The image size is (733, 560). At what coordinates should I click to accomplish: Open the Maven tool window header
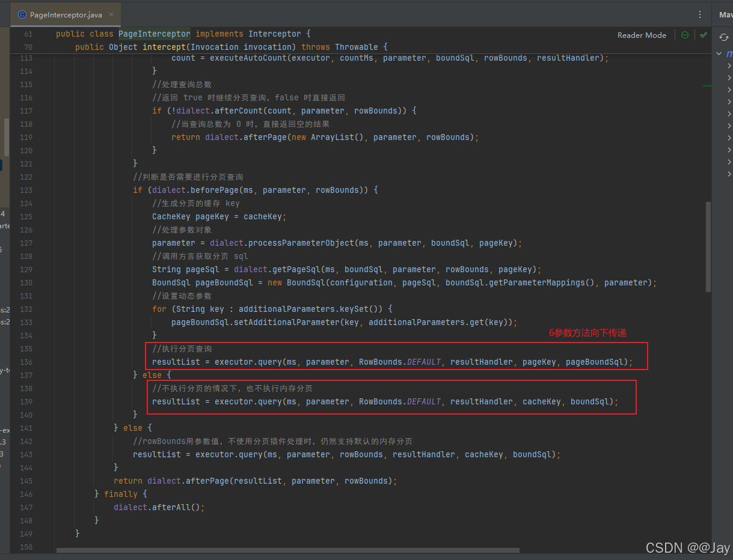[725, 14]
